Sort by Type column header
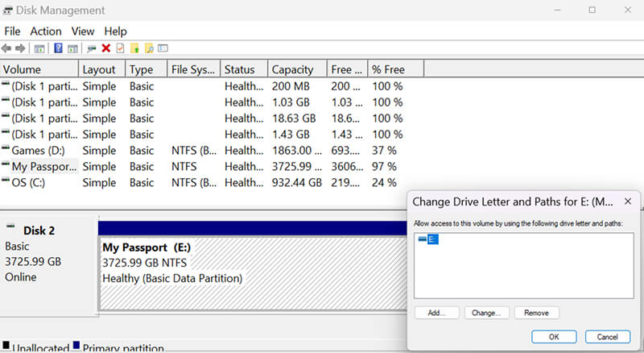 (147, 69)
